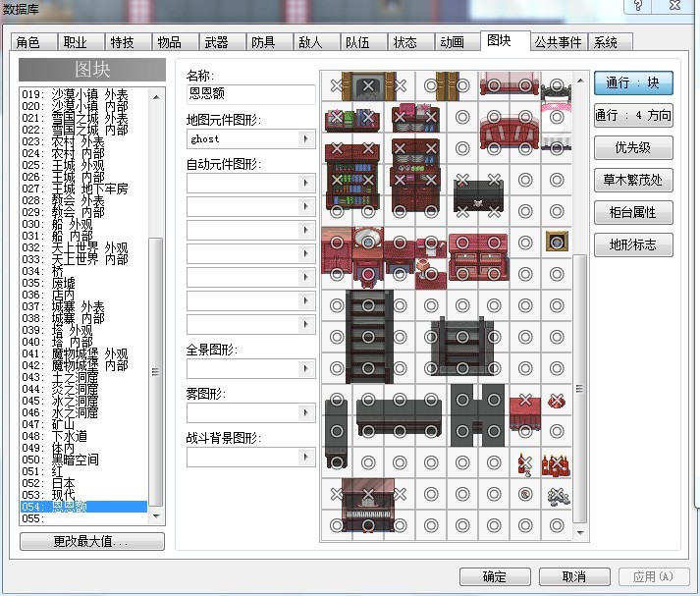This screenshot has height=596, width=700.
Task: Click the fireplace center tile
Action: click(368, 85)
